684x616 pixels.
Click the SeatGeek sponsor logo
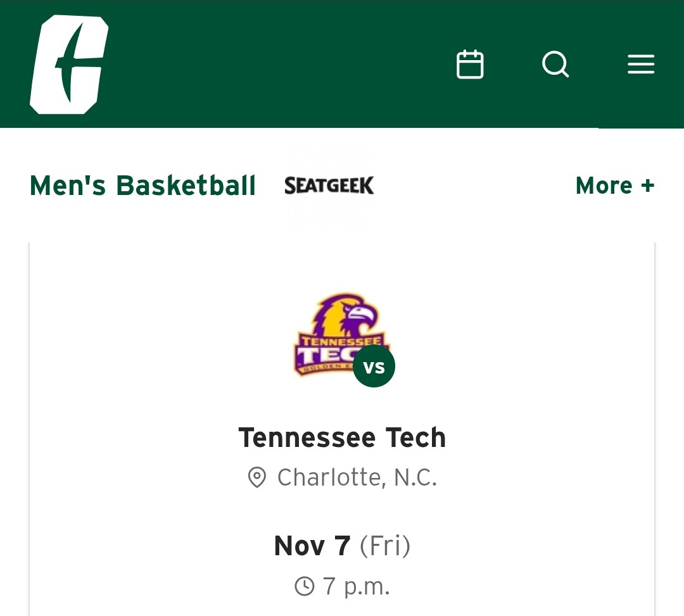point(329,185)
